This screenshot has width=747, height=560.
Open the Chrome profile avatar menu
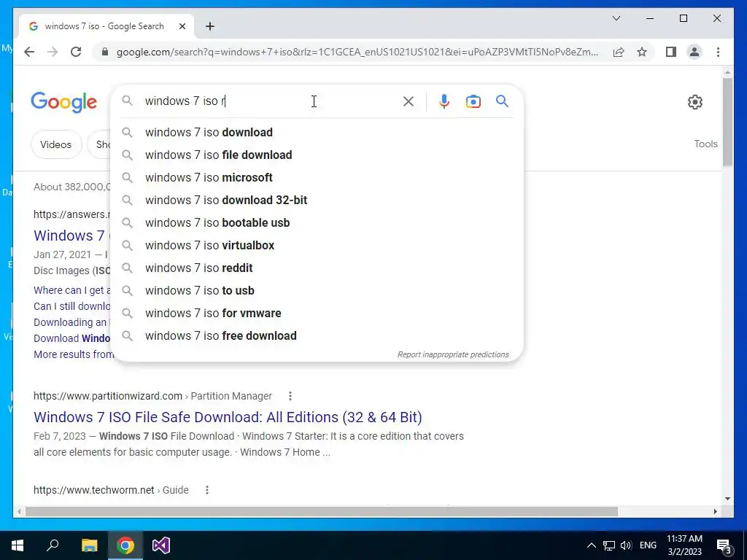[694, 52]
